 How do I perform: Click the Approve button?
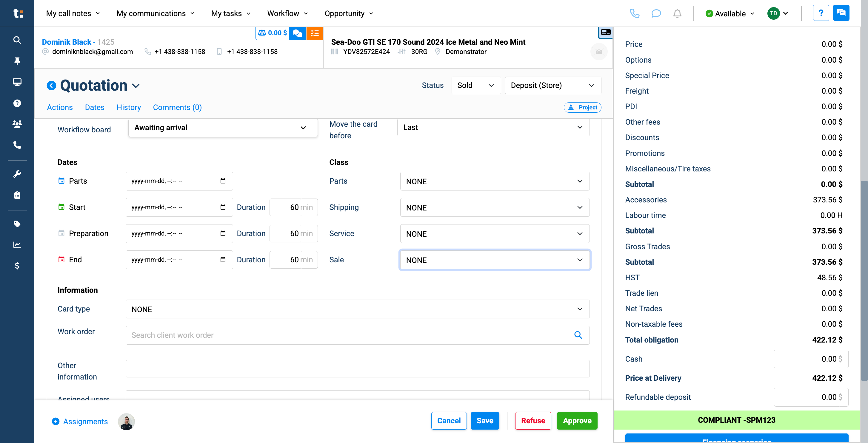[577, 420]
